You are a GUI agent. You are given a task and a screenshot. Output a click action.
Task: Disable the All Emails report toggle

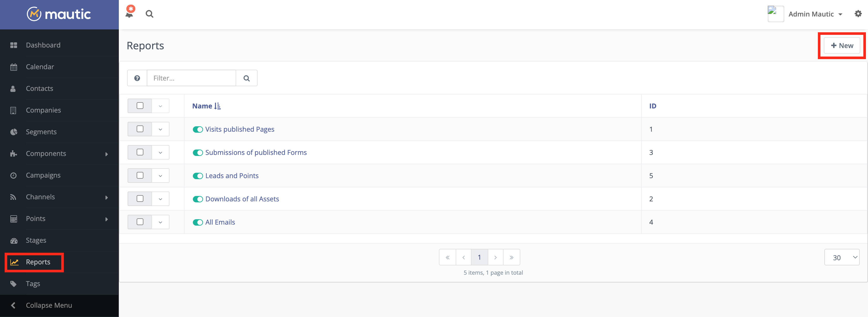pos(198,222)
